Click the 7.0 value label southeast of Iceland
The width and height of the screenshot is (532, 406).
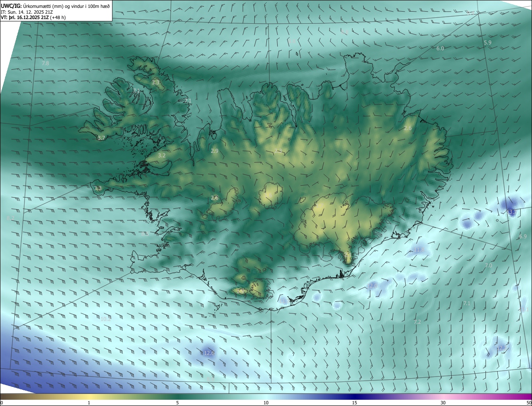click(x=488, y=265)
